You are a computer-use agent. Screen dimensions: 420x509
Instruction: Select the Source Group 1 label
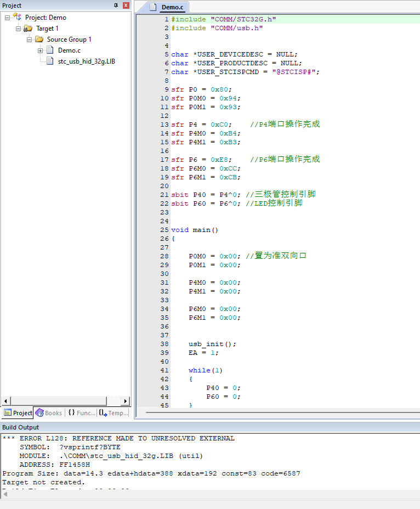(69, 39)
